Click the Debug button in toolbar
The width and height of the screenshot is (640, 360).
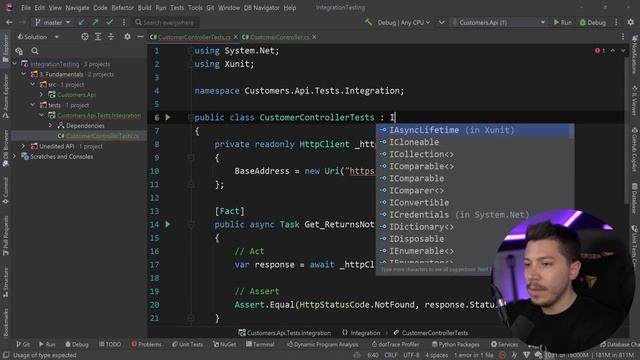pyautogui.click(x=593, y=22)
